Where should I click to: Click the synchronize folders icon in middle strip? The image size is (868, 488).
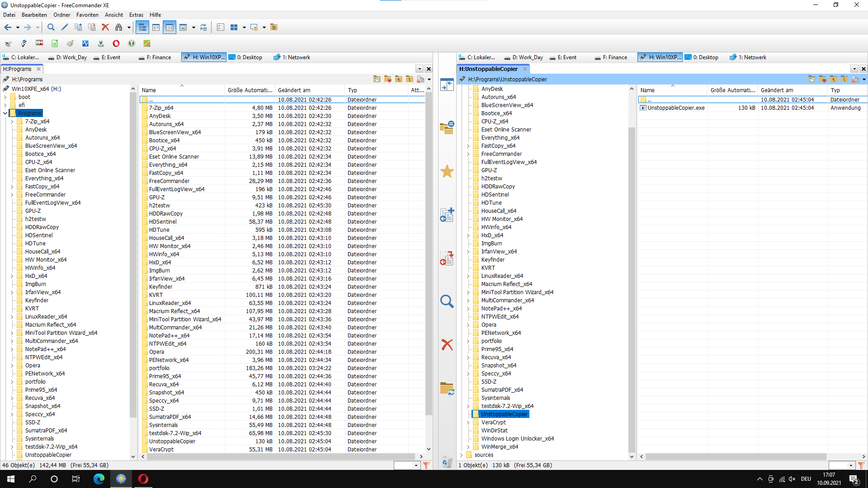[x=447, y=389]
